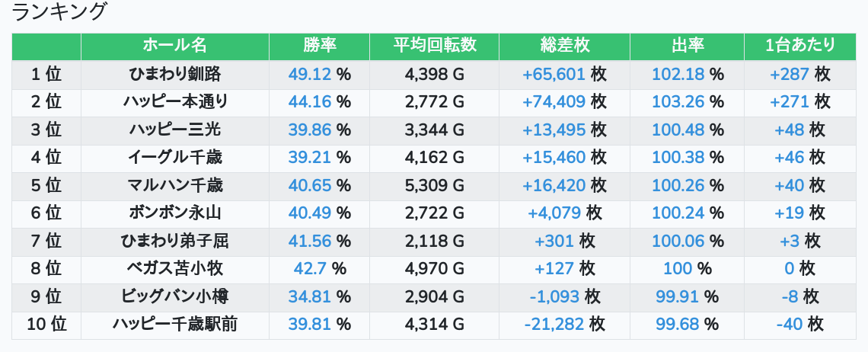Select the ひまわり弟子屈 hall name
Image resolution: width=868 pixels, height=352 pixels.
[x=175, y=241]
